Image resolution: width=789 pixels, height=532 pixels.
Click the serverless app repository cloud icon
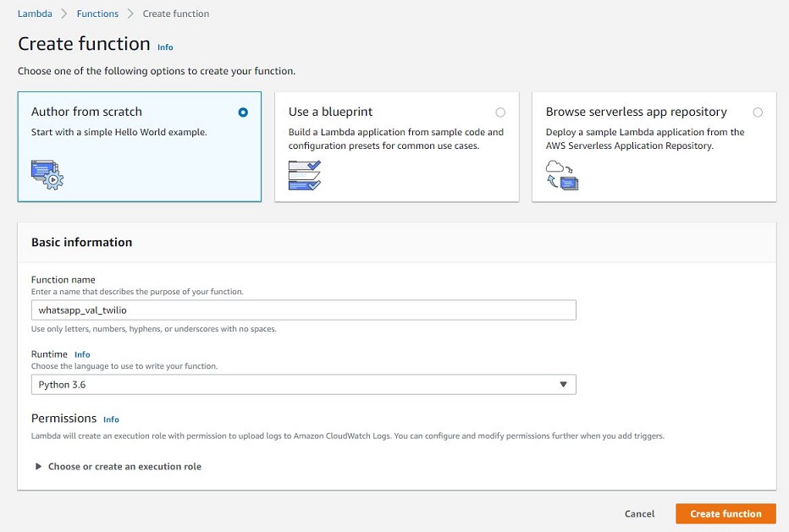pos(562,175)
